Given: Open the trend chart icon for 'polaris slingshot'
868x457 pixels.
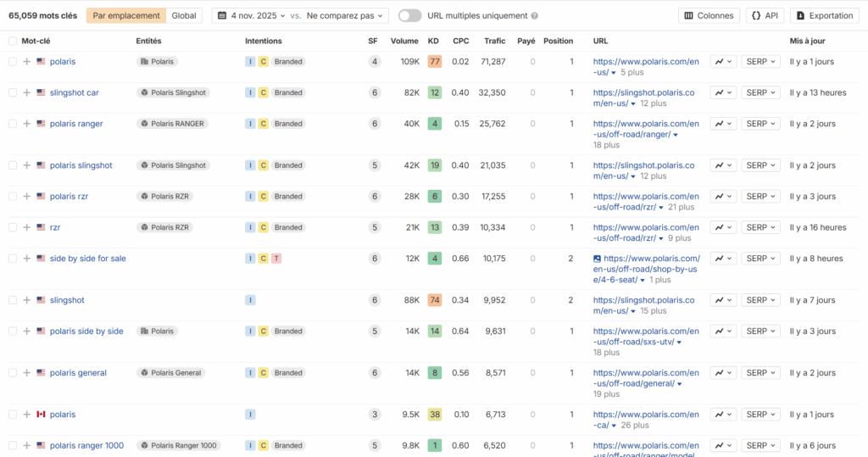Looking at the screenshot, I should (x=723, y=165).
